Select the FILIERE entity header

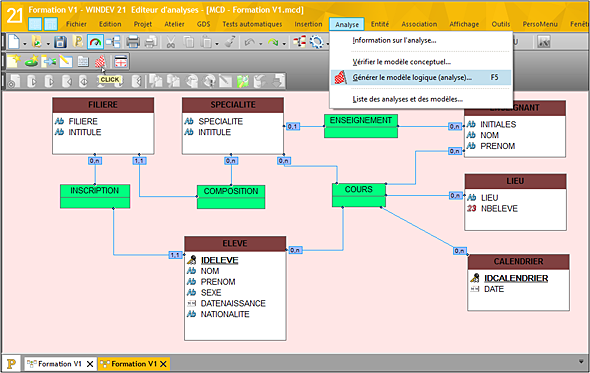coord(103,105)
